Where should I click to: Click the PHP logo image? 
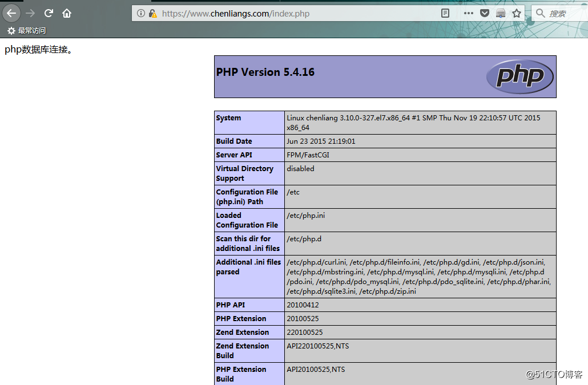[x=519, y=76]
